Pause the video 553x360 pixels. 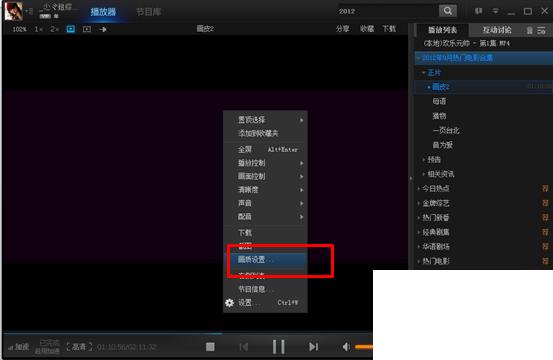point(279,347)
